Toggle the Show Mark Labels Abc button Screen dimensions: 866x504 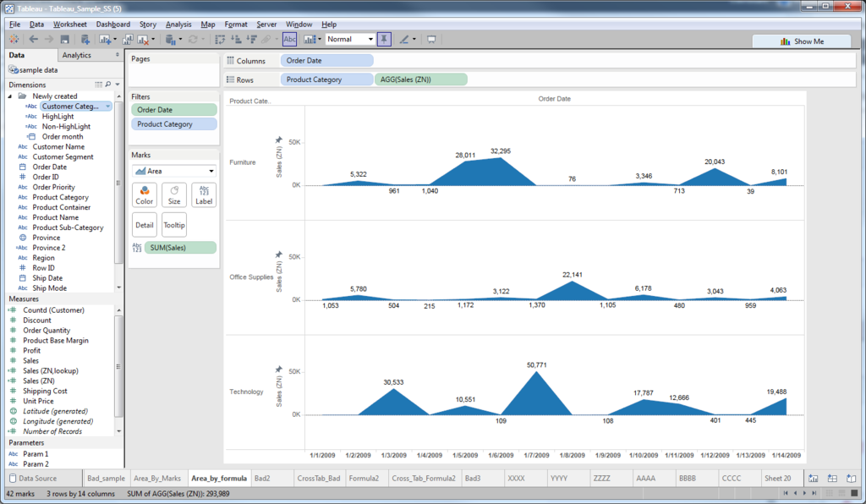[289, 39]
